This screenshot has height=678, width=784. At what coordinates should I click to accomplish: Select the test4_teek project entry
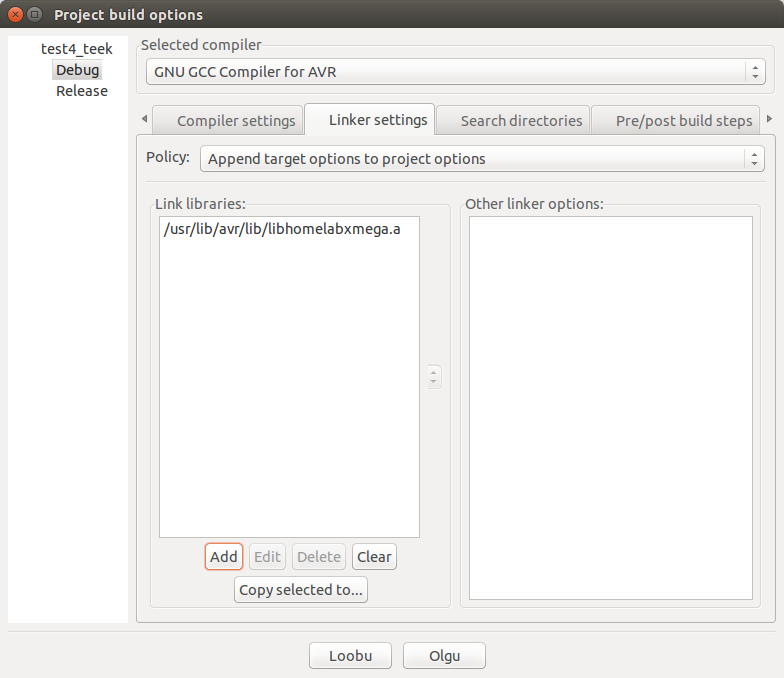coord(76,48)
